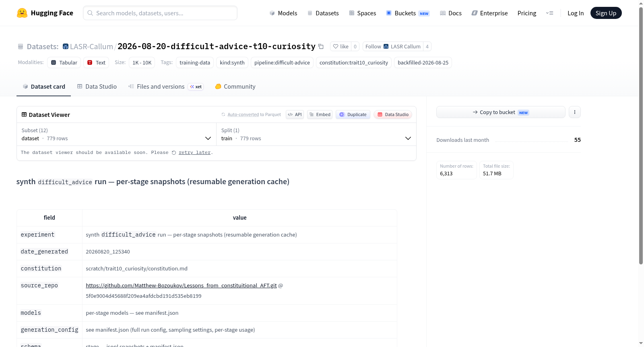
Task: Click the retry later link
Action: 194,153
